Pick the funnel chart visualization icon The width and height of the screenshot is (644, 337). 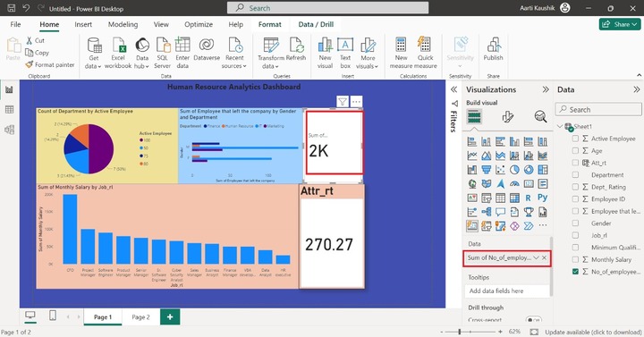point(487,170)
